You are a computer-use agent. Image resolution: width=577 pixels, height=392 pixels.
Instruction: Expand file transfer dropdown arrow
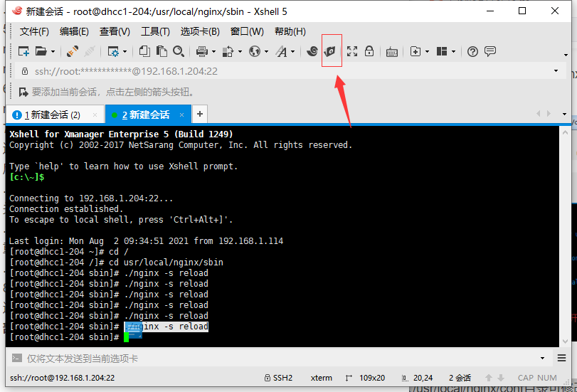pyautogui.click(x=240, y=52)
